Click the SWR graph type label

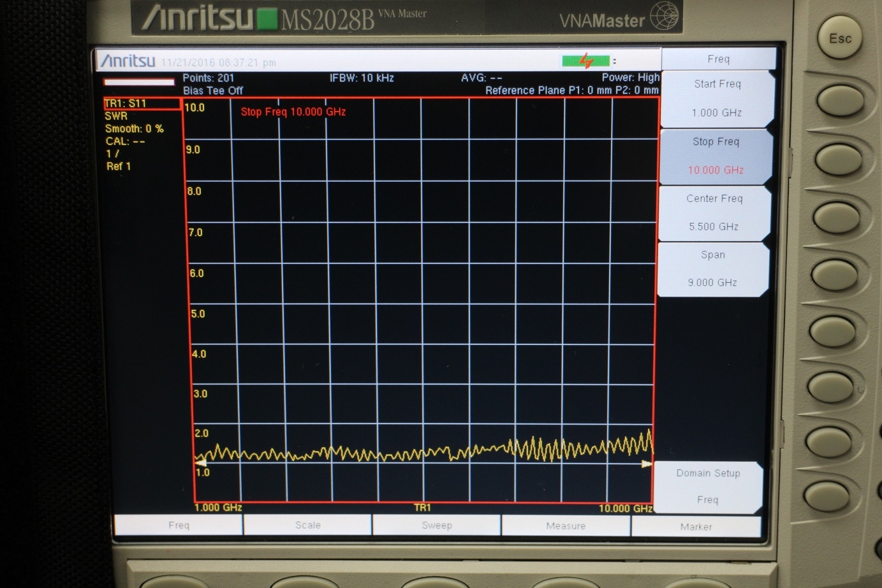(116, 116)
